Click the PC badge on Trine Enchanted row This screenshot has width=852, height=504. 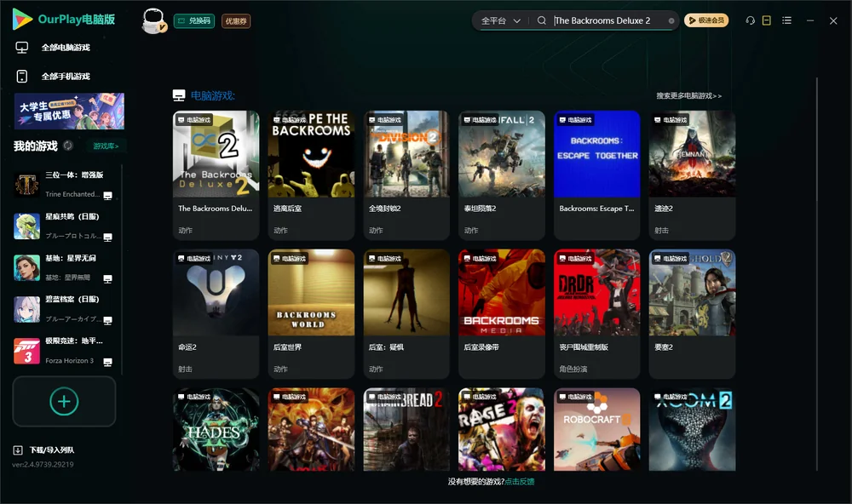(x=107, y=196)
